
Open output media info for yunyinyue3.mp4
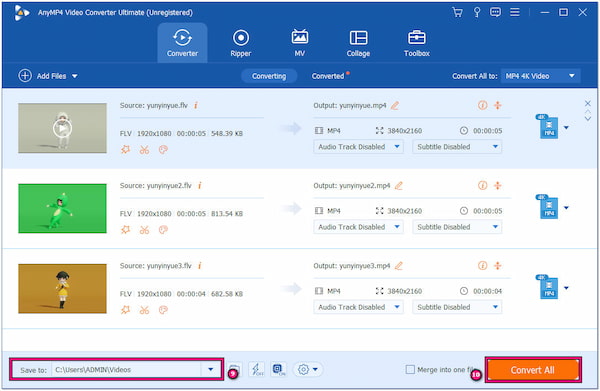483,266
